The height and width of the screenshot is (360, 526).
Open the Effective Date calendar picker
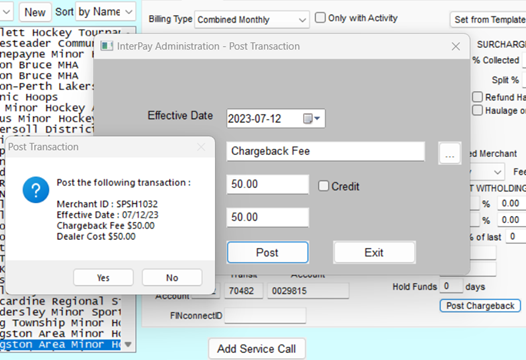tap(312, 118)
